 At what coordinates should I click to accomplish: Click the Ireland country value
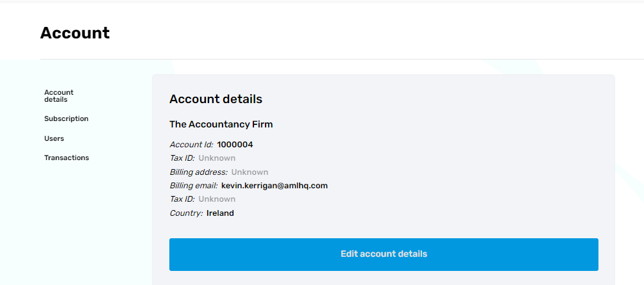click(220, 213)
